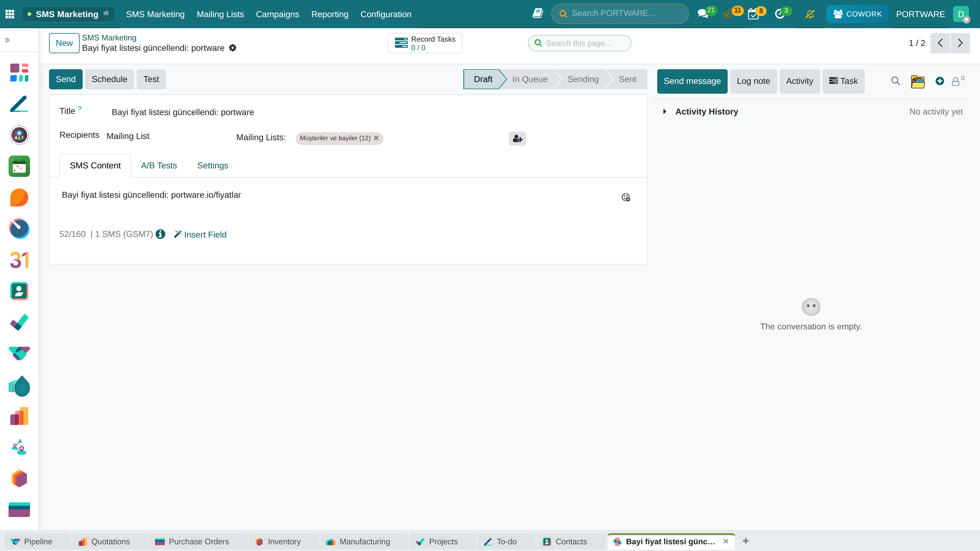980x551 pixels.
Task: Open the CRM handshake sidebar icon
Action: (19, 354)
